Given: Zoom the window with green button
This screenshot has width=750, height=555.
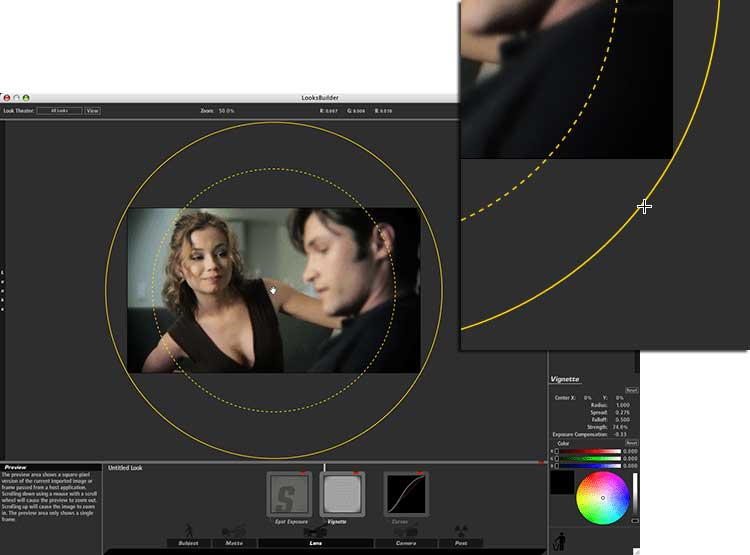Looking at the screenshot, I should pos(26,98).
